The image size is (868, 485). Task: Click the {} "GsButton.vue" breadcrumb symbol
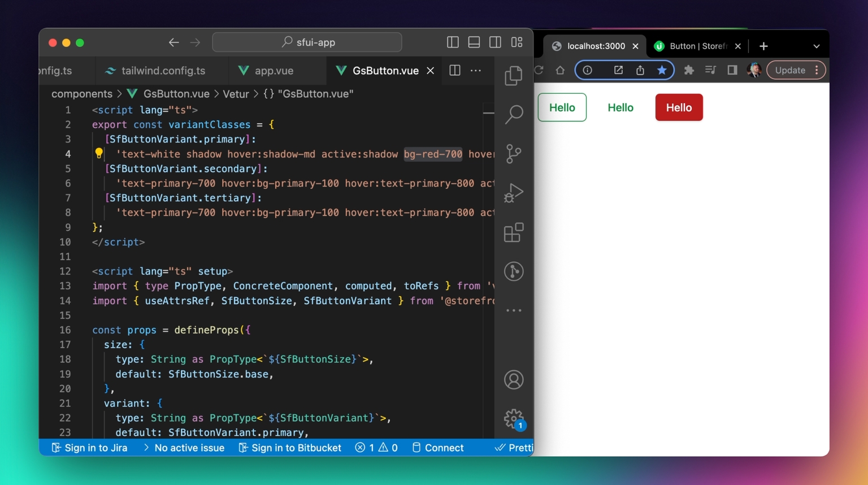pyautogui.click(x=309, y=94)
